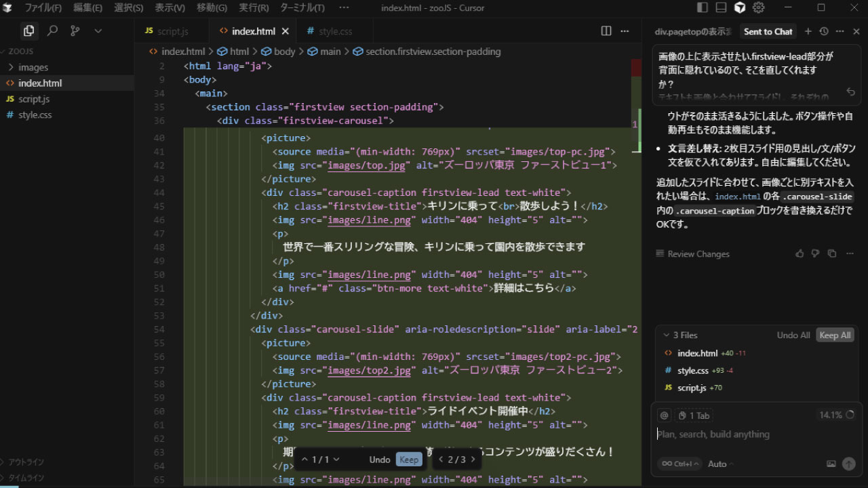Restore checkpoint arrow on message
This screenshot has height=488, width=868.
click(850, 91)
